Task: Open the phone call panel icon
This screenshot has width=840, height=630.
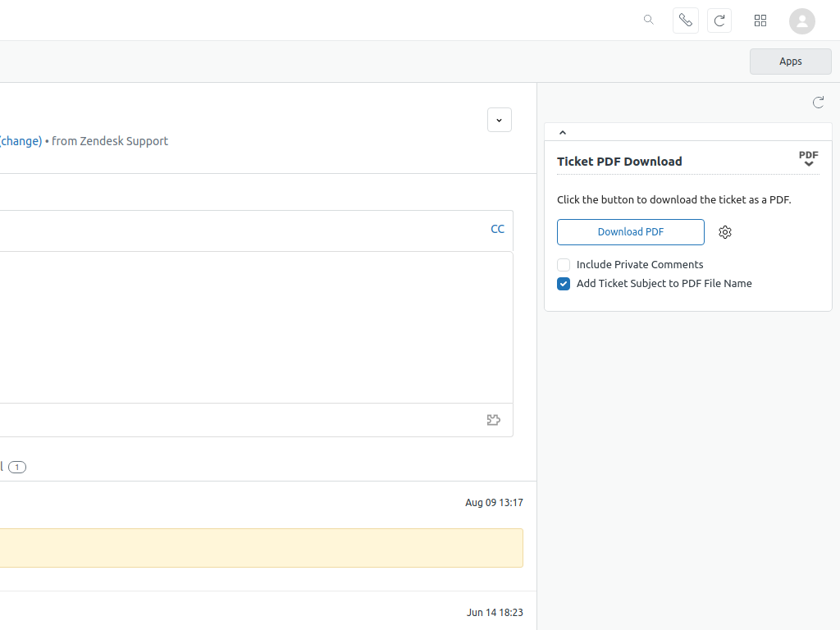Action: (x=686, y=21)
